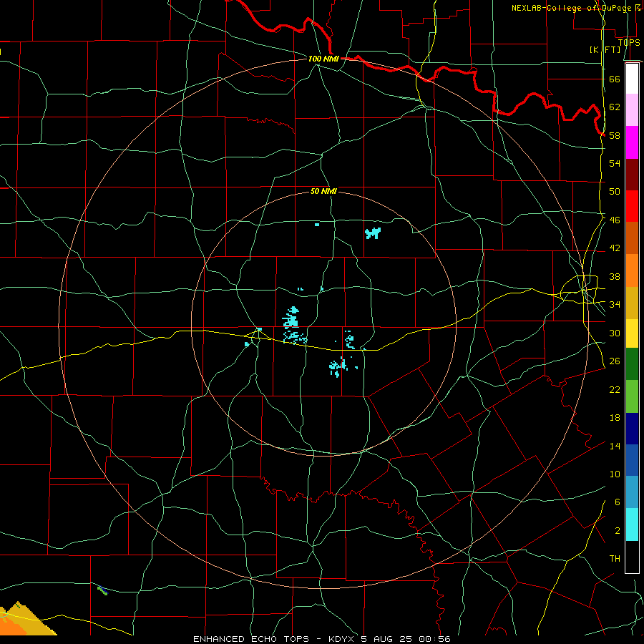Screen dimensions: 644x644
Task: Click the "6" legend value
Action: [x=618, y=502]
